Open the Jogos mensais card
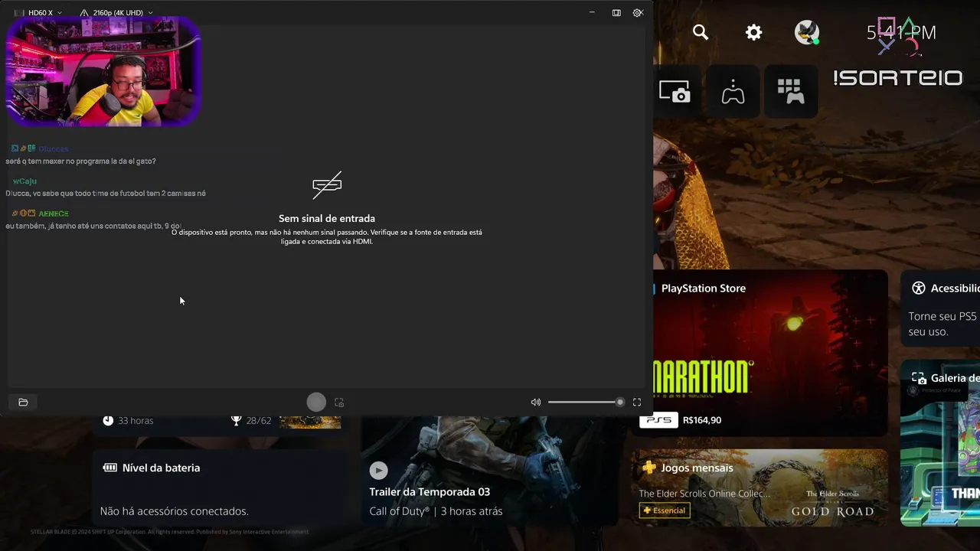 (759, 487)
